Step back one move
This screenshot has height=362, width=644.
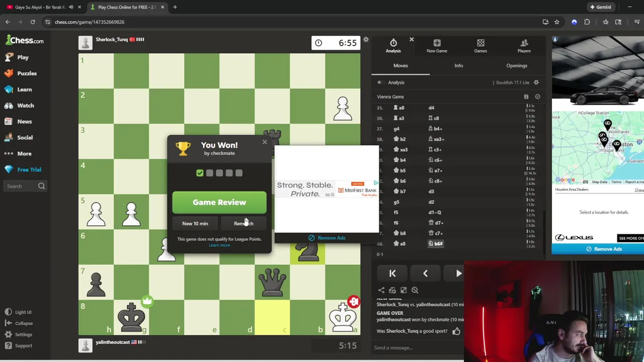(x=425, y=274)
